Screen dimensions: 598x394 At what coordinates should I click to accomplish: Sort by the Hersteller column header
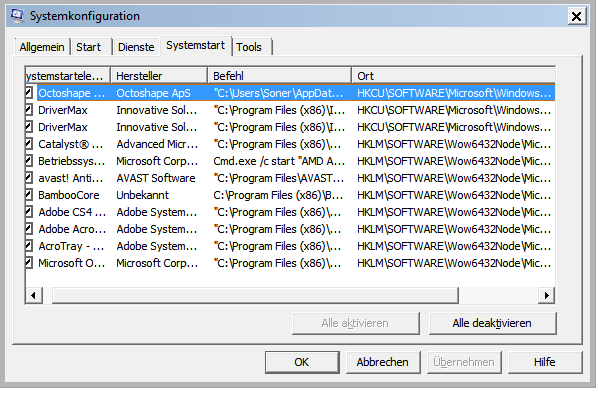click(159, 76)
